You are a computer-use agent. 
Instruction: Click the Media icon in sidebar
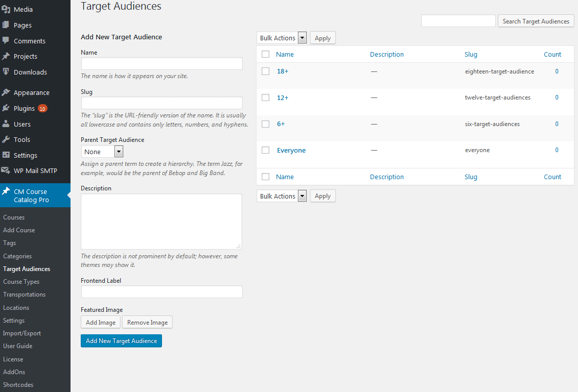tap(6, 9)
